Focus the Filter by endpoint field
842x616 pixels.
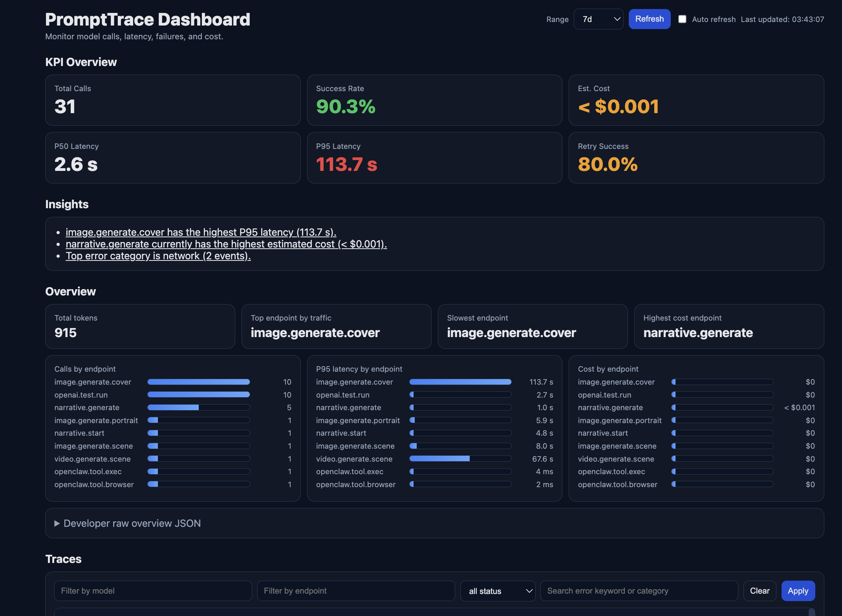tap(356, 591)
